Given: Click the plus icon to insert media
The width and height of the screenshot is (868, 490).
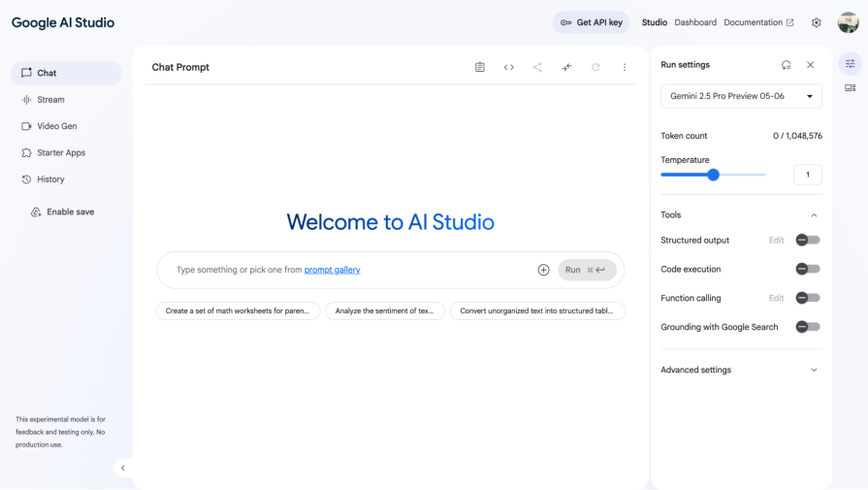Looking at the screenshot, I should pyautogui.click(x=544, y=270).
